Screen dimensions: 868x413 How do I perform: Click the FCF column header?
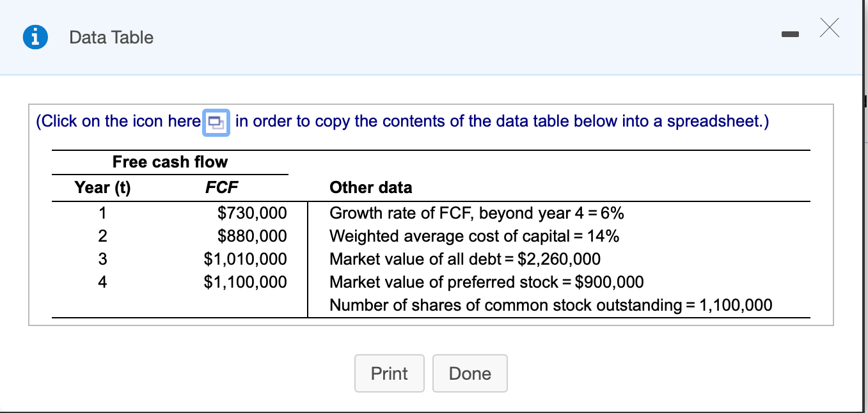coord(221,187)
